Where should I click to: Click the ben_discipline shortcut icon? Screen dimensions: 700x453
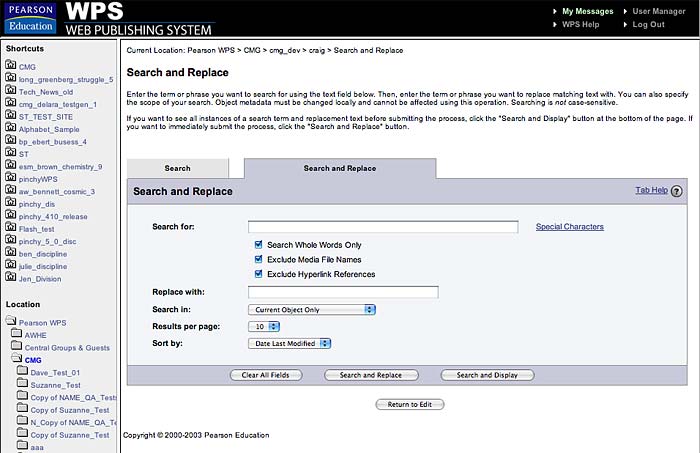click(x=11, y=252)
